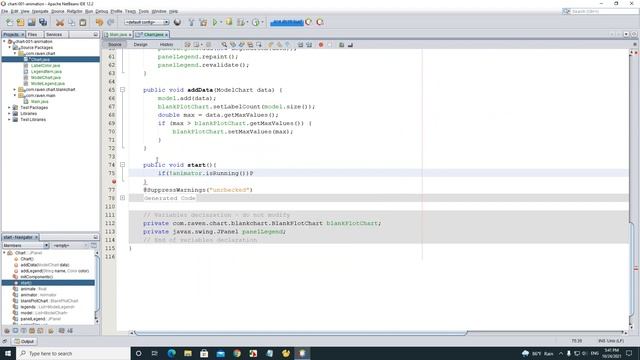Click the Shift Line Left icon in the editor toolbar
This screenshot has width=640, height=360.
point(300,44)
